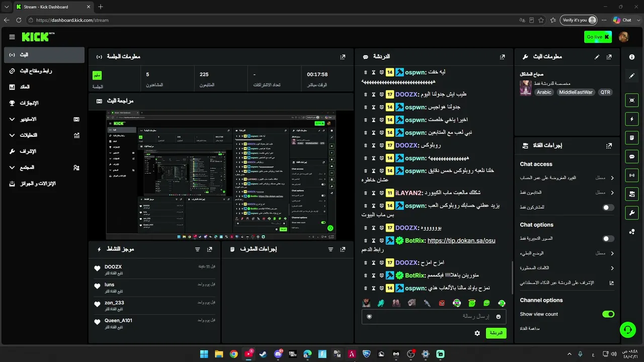
Task: Open the user profile avatar menu
Action: pyautogui.click(x=623, y=37)
